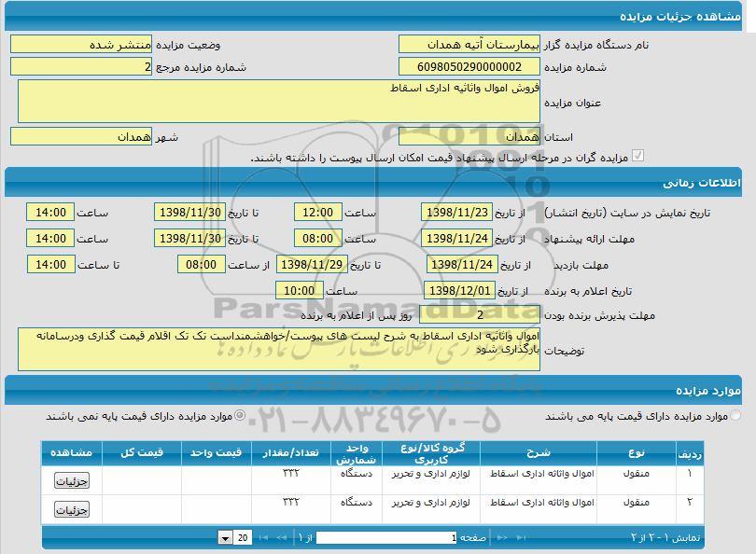Click جزئیات button in row ۱
Screen dimensions: 756x554
point(71,480)
